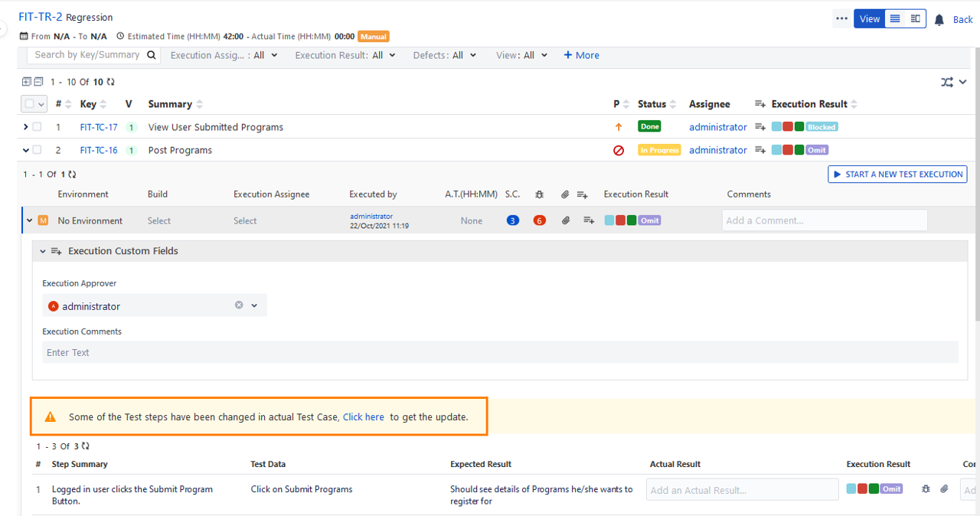Click the 'Click here' update link
Image resolution: width=980 pixels, height=516 pixels.
[364, 417]
